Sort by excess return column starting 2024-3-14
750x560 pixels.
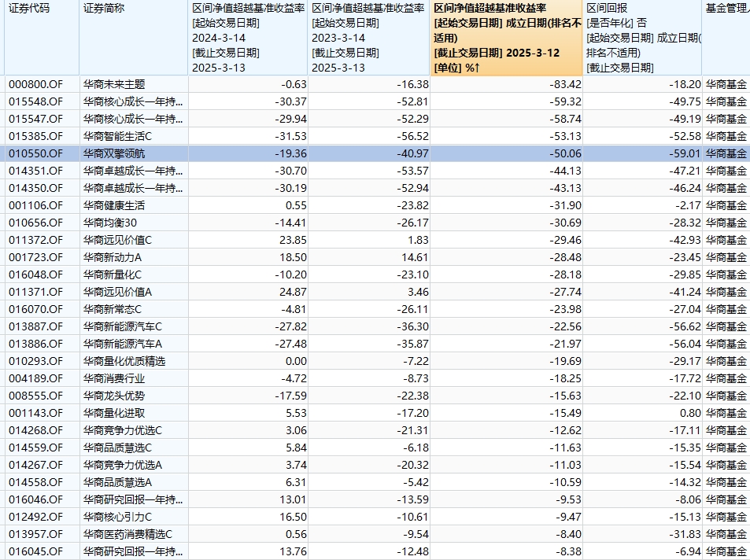[x=248, y=38]
